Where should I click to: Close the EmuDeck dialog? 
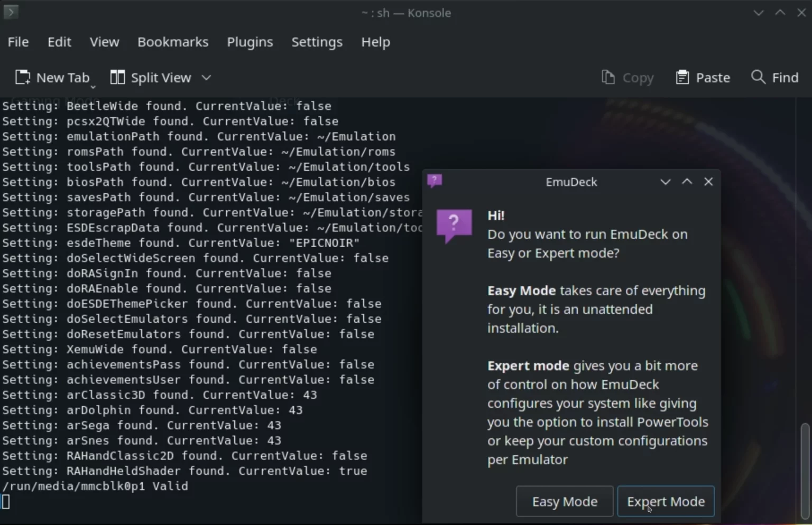[708, 182]
